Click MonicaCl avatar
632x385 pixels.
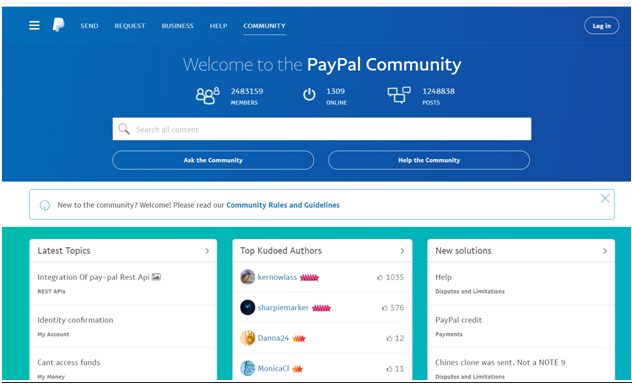click(247, 368)
